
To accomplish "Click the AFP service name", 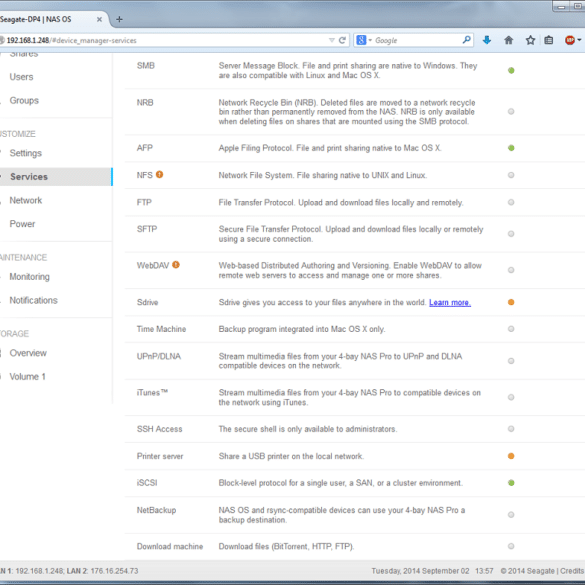I will 145,148.
